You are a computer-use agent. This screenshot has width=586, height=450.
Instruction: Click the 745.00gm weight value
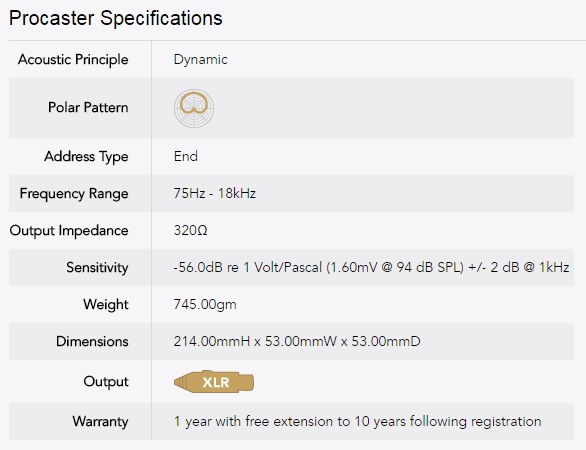(205, 304)
